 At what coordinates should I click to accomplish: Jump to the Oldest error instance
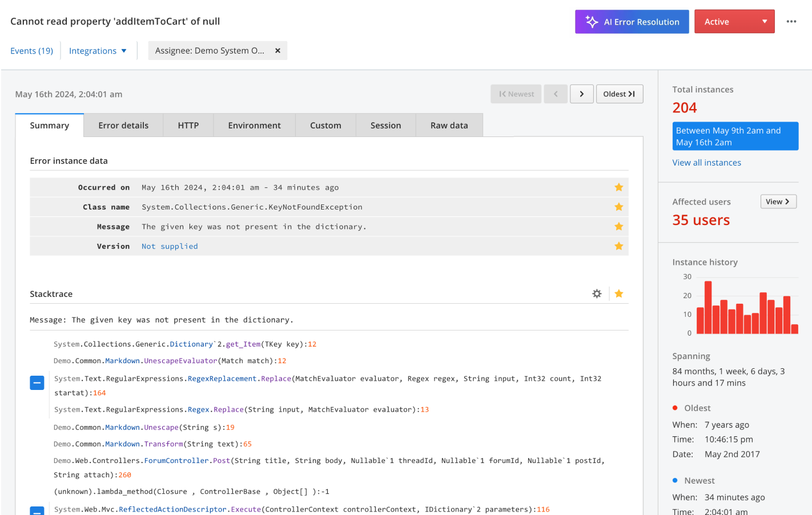[620, 94]
